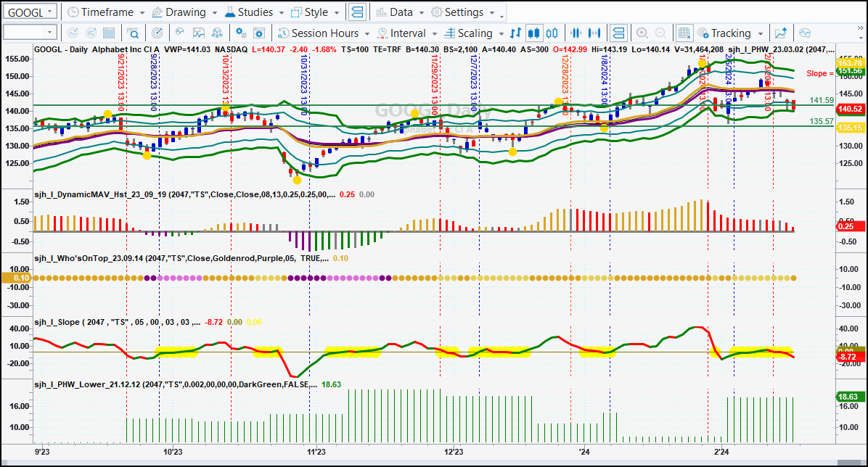
Task: Click the gears with hash sign icon
Action: click(241, 33)
